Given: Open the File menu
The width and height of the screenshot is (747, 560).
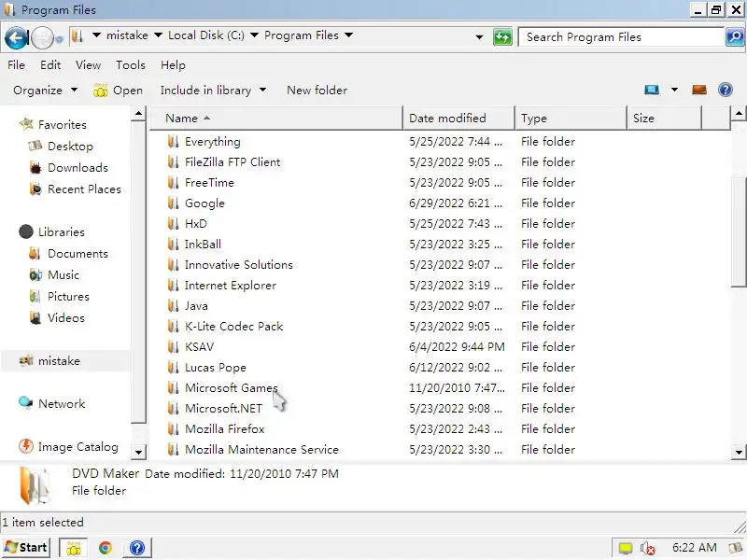Looking at the screenshot, I should 16,64.
